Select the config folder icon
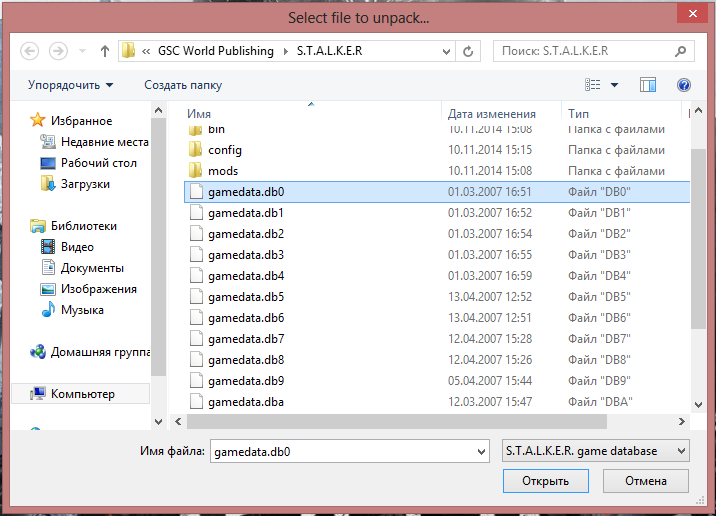The image size is (716, 516). click(x=195, y=149)
